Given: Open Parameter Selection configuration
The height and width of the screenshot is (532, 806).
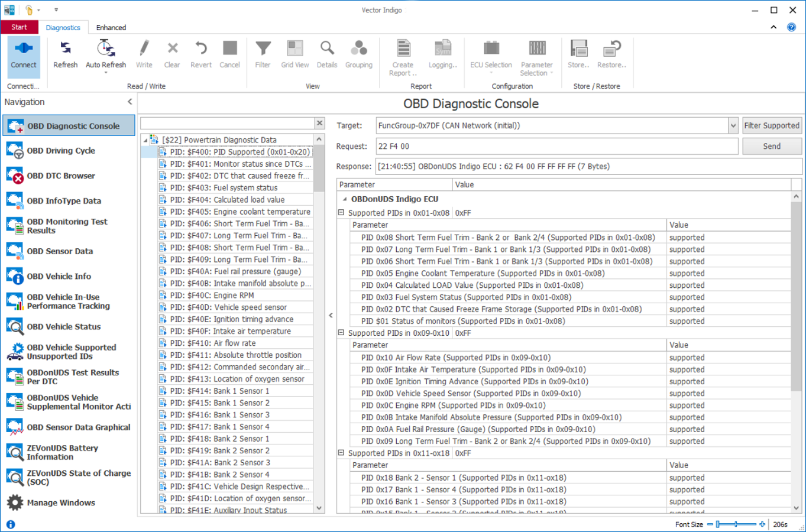Looking at the screenshot, I should [x=536, y=57].
